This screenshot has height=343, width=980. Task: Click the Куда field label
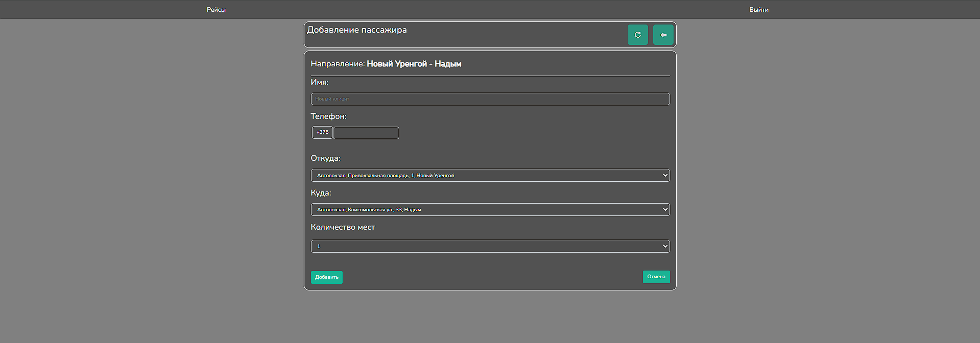pyautogui.click(x=321, y=193)
